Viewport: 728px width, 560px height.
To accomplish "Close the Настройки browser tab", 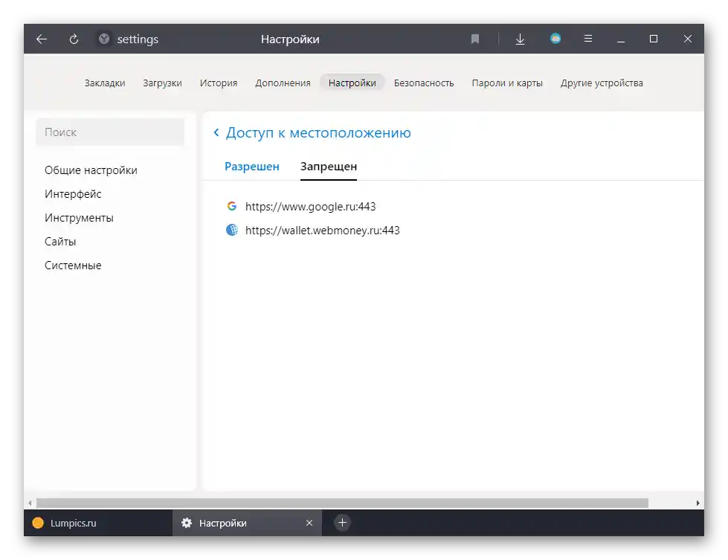I will (309, 523).
